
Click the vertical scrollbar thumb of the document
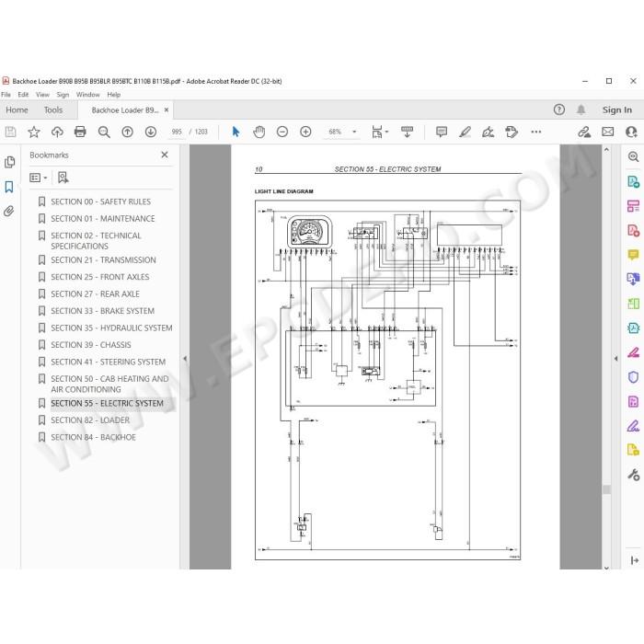click(606, 489)
